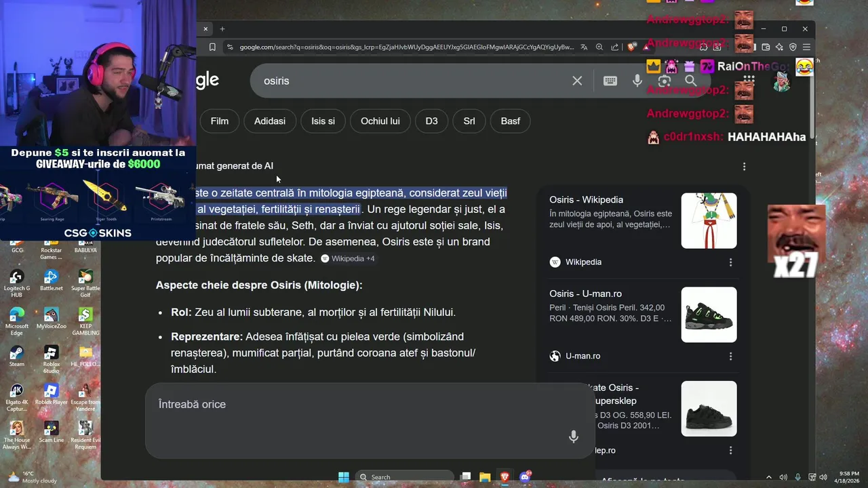
Task: Select the Film filter chip
Action: (x=219, y=121)
